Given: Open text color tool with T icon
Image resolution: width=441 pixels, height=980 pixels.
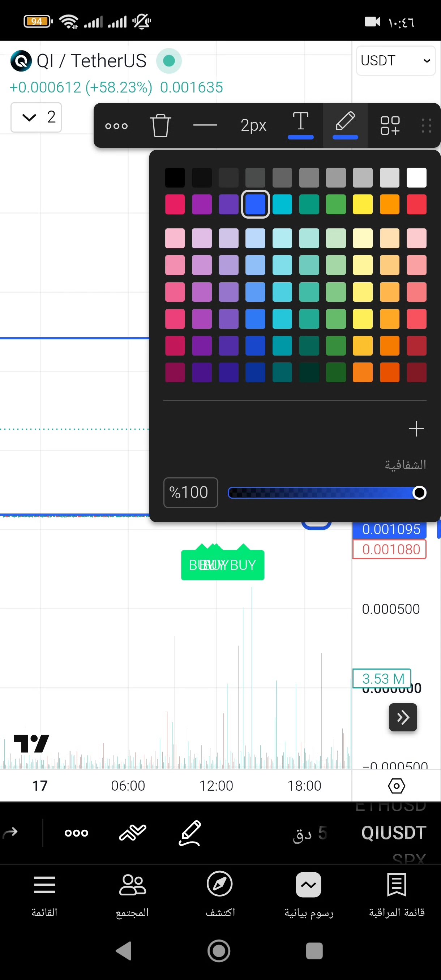Looking at the screenshot, I should [301, 125].
